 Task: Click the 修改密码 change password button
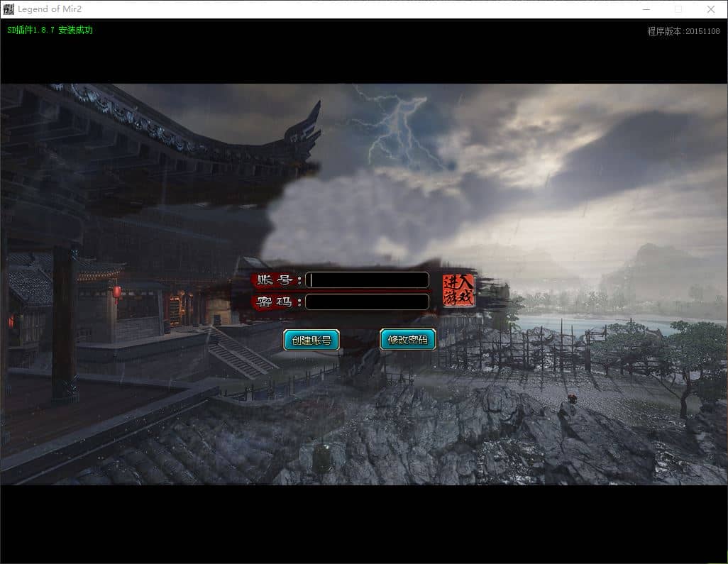click(x=408, y=340)
